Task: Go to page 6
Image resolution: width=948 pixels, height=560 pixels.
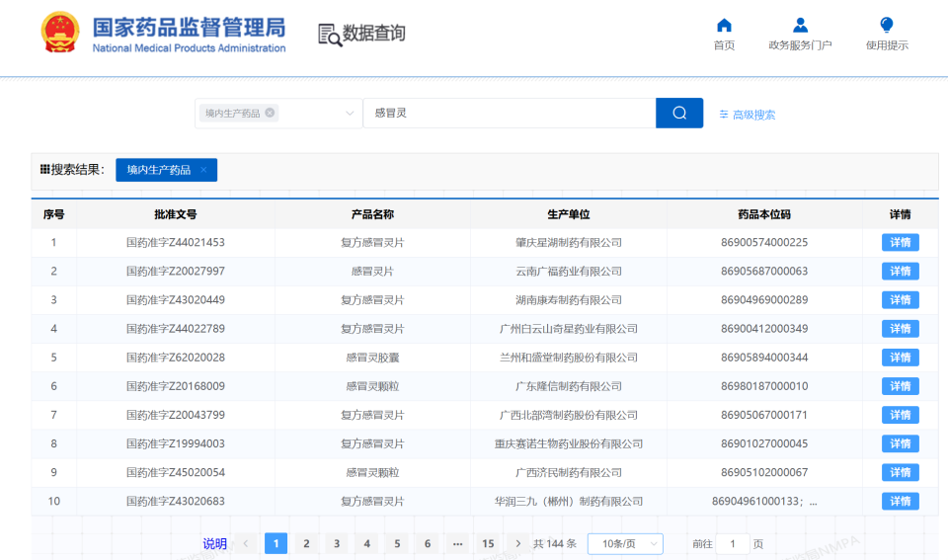Action: pos(428,543)
